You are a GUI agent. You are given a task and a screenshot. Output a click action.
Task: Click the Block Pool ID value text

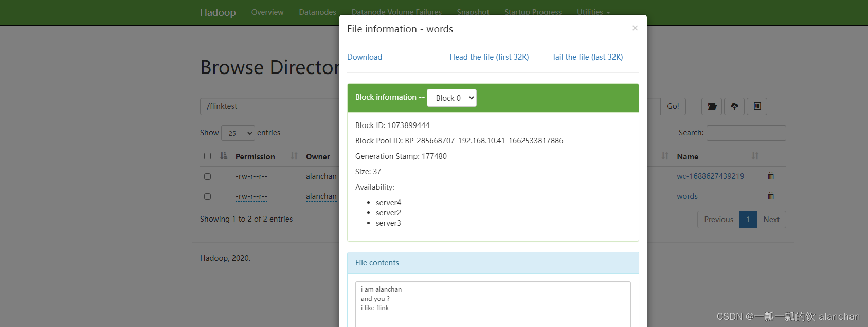click(x=484, y=141)
